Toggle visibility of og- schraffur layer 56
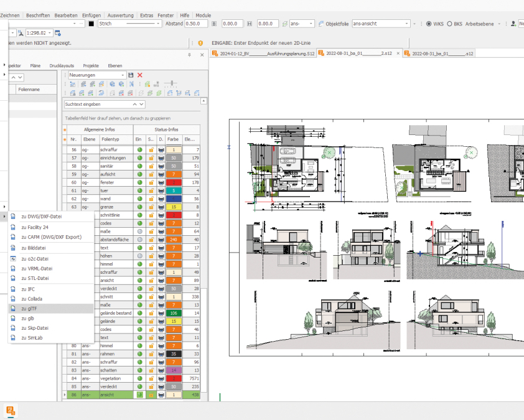524x420 pixels. pos(140,150)
